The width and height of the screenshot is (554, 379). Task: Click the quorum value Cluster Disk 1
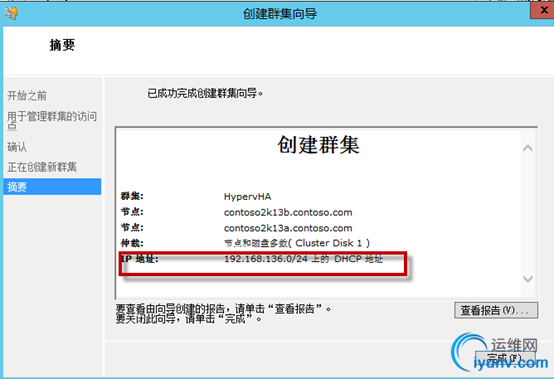pos(297,243)
